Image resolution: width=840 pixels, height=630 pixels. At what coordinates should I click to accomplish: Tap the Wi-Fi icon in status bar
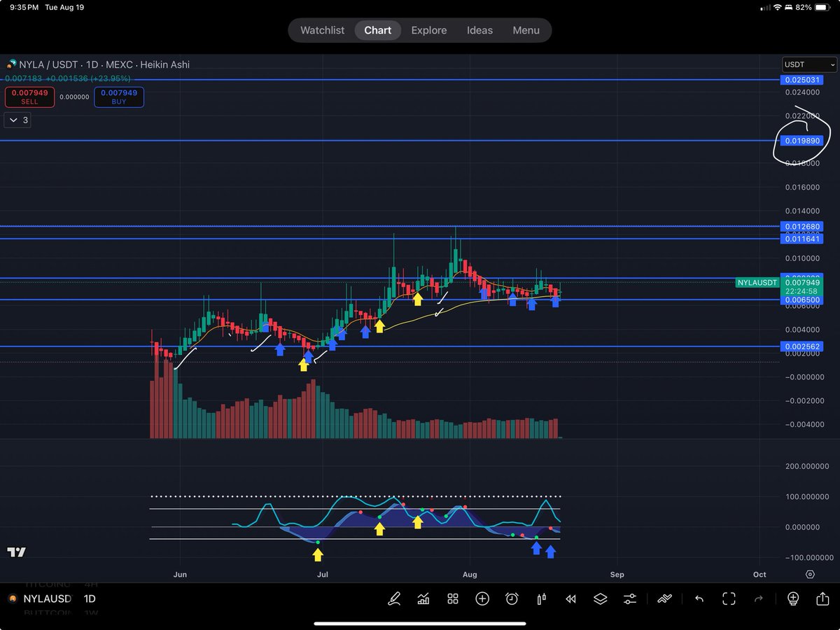tap(777, 7)
